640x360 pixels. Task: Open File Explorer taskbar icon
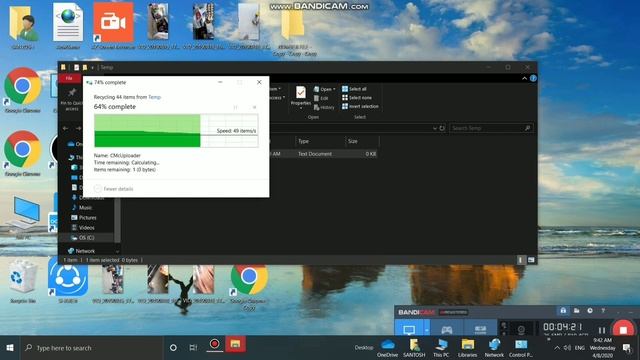click(235, 345)
